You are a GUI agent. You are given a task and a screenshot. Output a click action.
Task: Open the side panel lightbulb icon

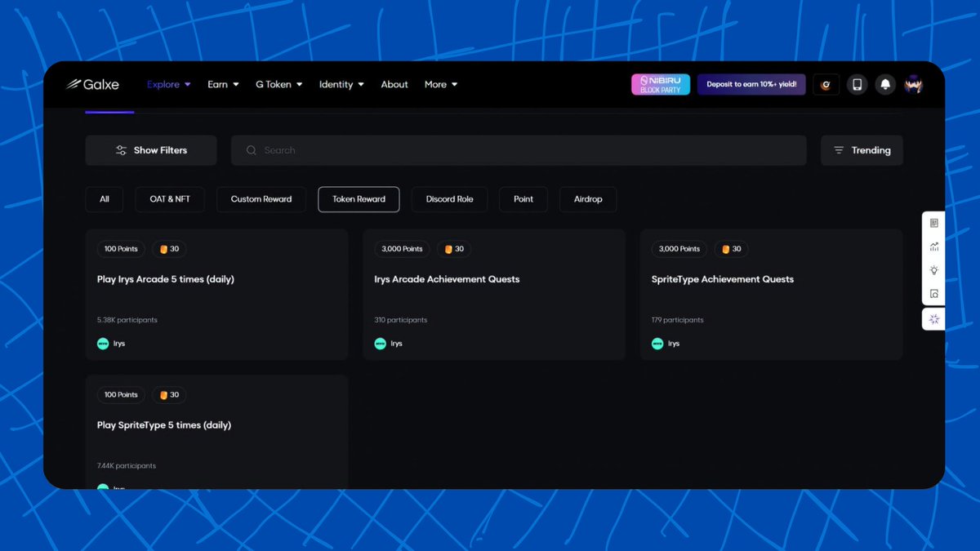coord(934,270)
